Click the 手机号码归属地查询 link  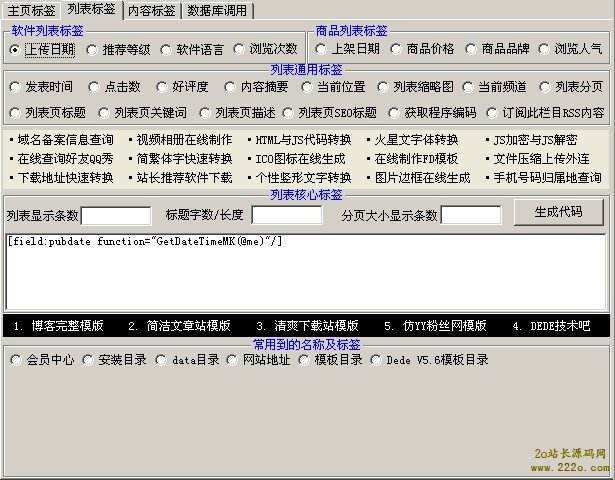point(548,178)
